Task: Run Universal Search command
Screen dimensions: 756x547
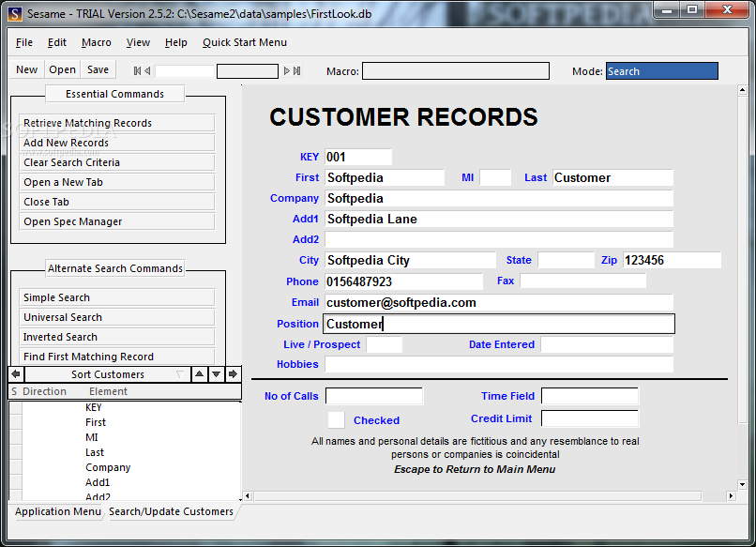Action: tap(117, 317)
